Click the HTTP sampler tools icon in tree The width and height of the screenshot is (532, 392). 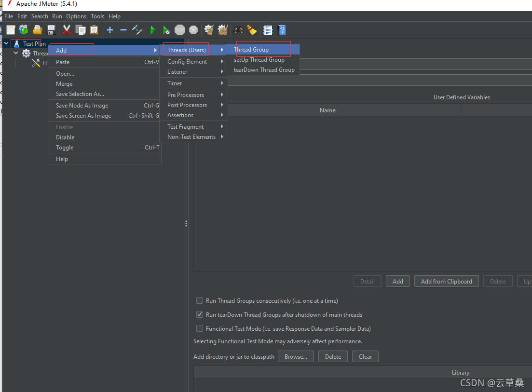(36, 63)
